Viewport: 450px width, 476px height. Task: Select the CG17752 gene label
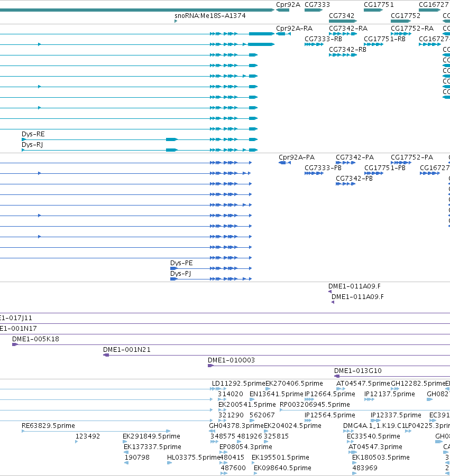(x=406, y=16)
